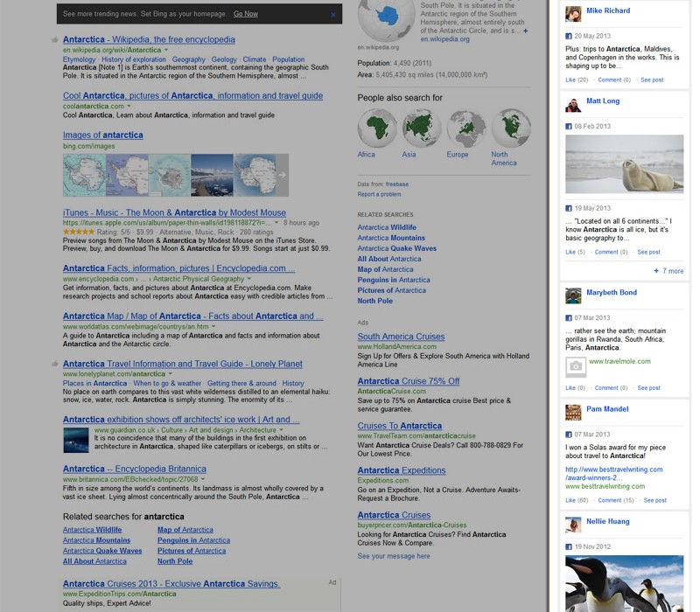Click 'Go Now' to set Bing homepage
The width and height of the screenshot is (700, 612).
click(x=245, y=14)
